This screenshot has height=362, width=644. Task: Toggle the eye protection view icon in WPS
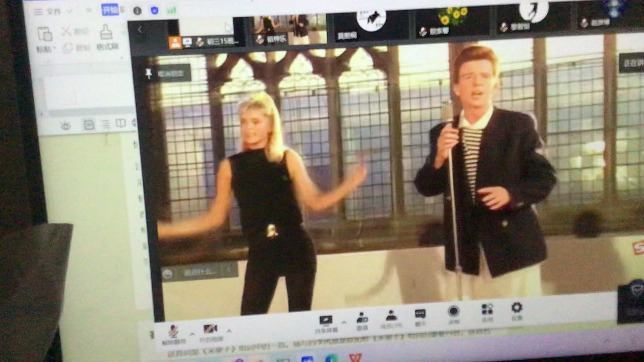[x=65, y=126]
